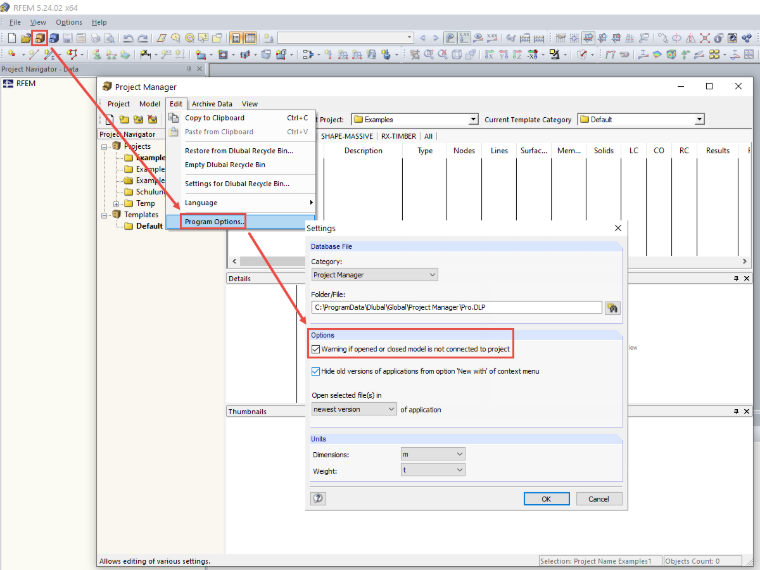The image size is (760, 570).
Task: Close the RFEM Project Navigator - Data panel
Action: click(x=199, y=69)
